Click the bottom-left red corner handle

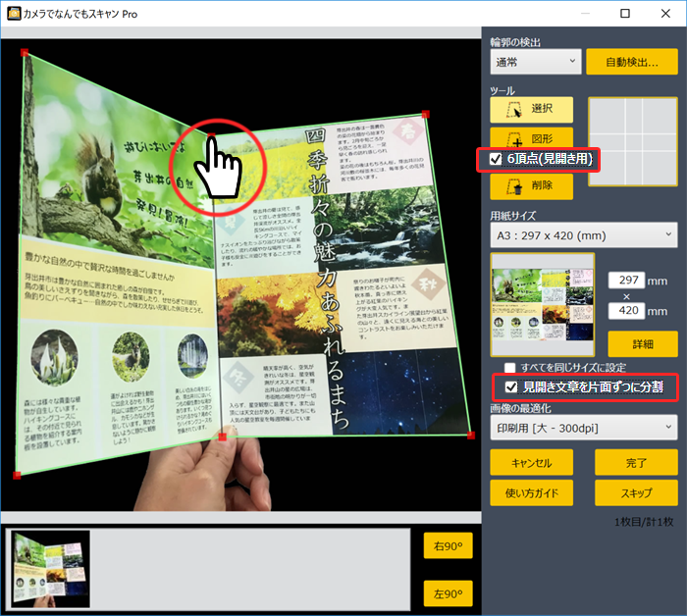coord(17,476)
